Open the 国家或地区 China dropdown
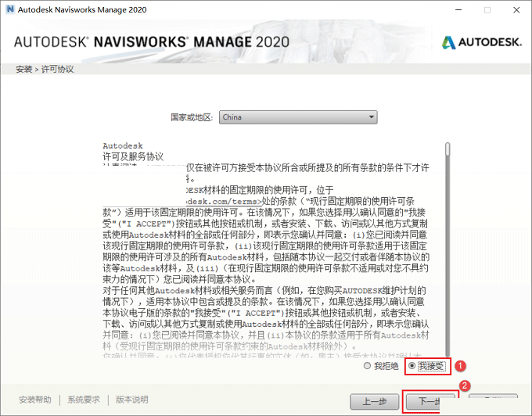 click(x=298, y=117)
